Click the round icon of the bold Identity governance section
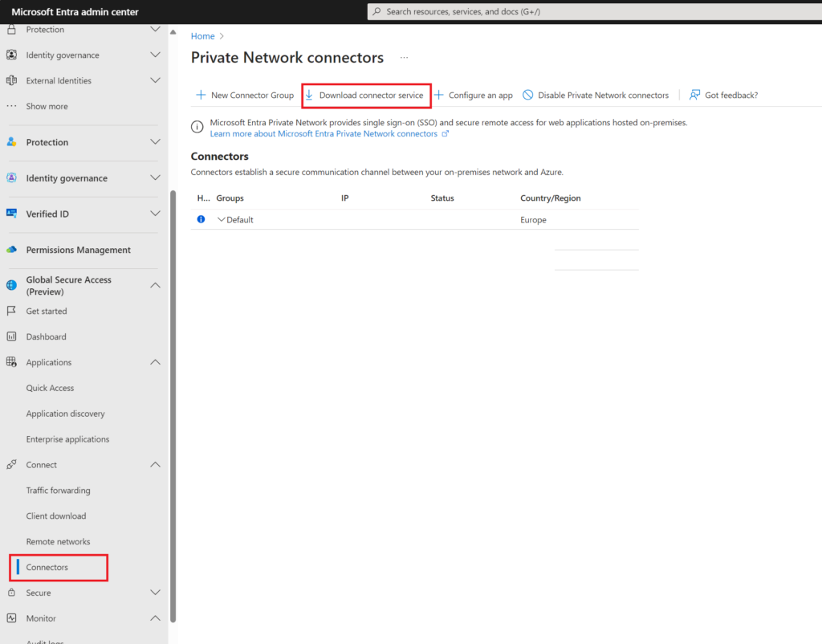This screenshot has width=822, height=644. [11, 177]
